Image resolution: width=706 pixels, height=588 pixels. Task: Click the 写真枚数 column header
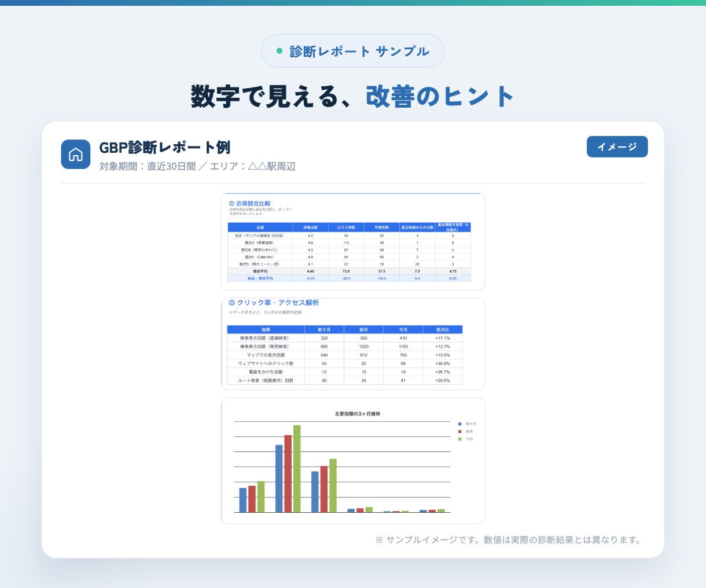tap(381, 227)
